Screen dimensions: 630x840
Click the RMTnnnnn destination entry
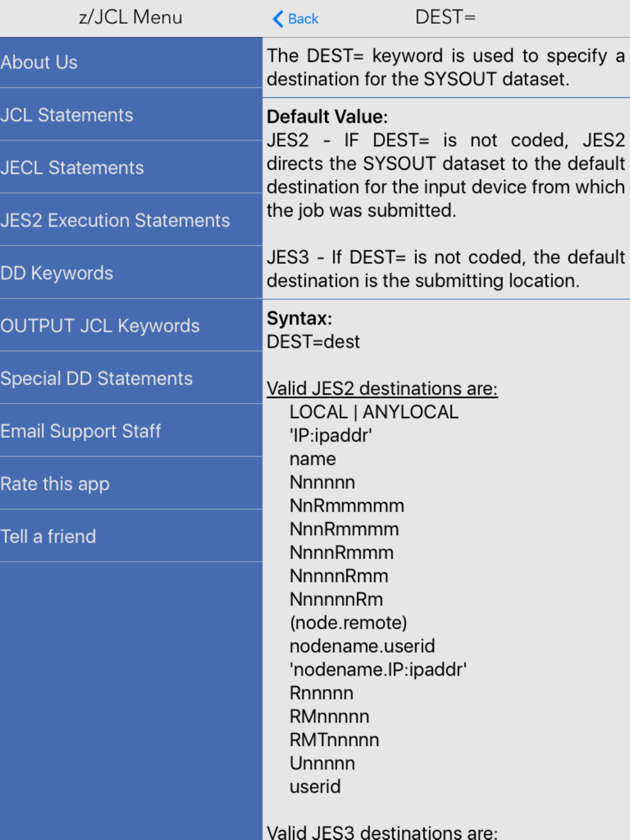pos(334,740)
